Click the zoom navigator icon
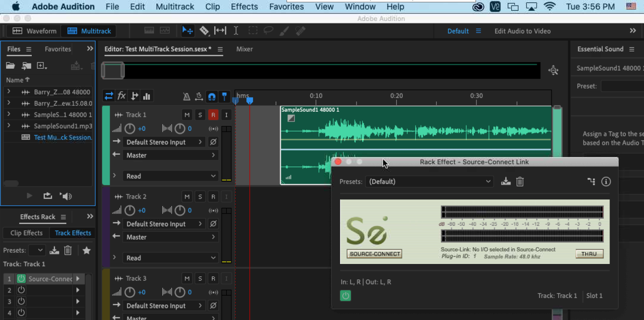Image resolution: width=644 pixels, height=320 pixels. click(x=553, y=71)
